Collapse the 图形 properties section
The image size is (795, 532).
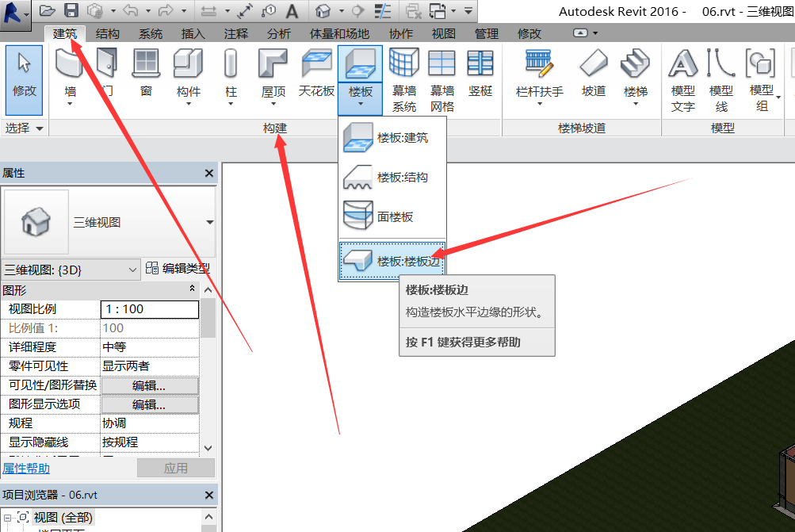point(193,290)
